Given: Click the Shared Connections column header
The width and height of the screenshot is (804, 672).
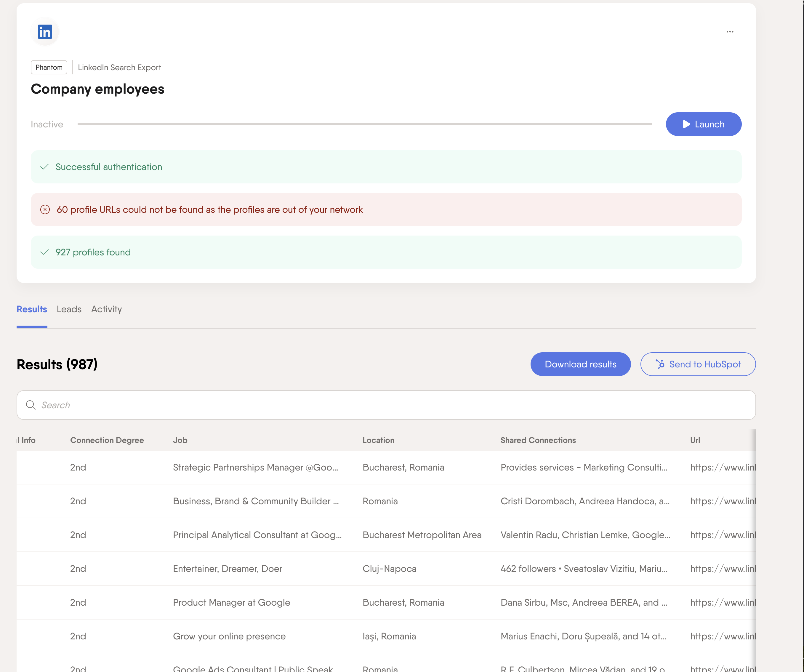Looking at the screenshot, I should 538,440.
